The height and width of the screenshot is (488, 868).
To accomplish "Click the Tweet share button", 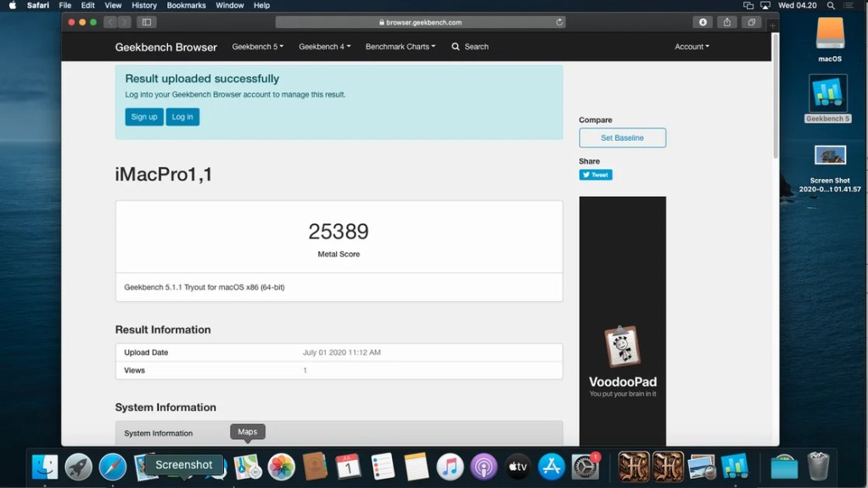I will [596, 175].
